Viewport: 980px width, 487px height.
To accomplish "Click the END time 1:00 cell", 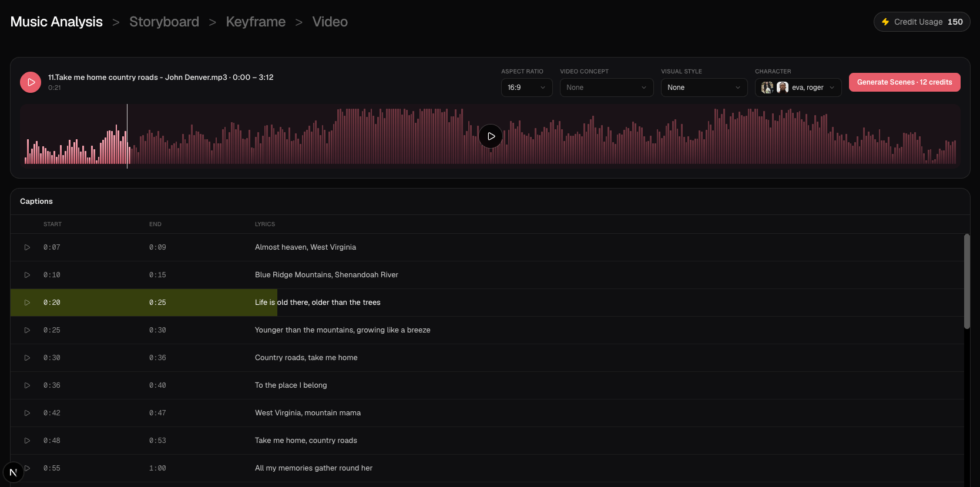I will [x=157, y=468].
